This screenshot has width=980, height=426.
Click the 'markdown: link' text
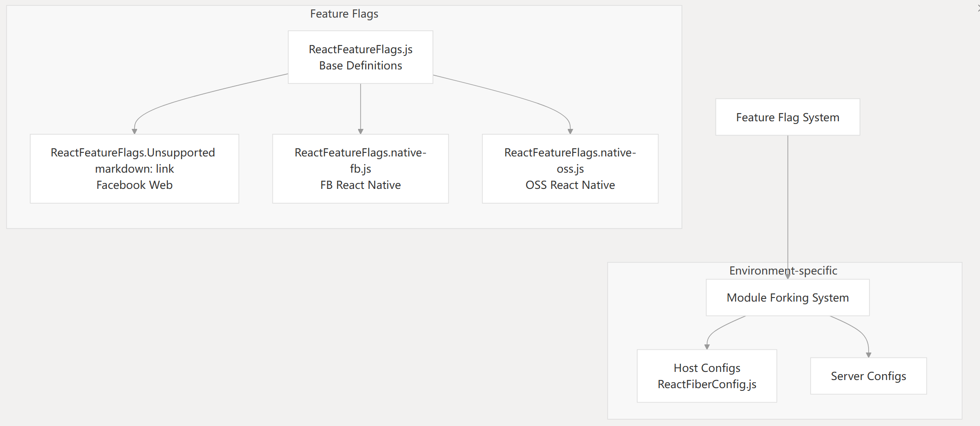[134, 169]
